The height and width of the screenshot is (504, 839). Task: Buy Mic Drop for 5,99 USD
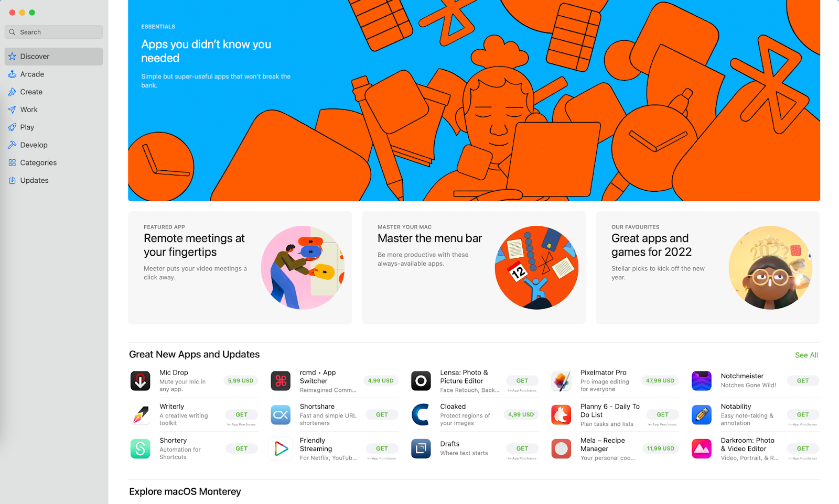241,381
